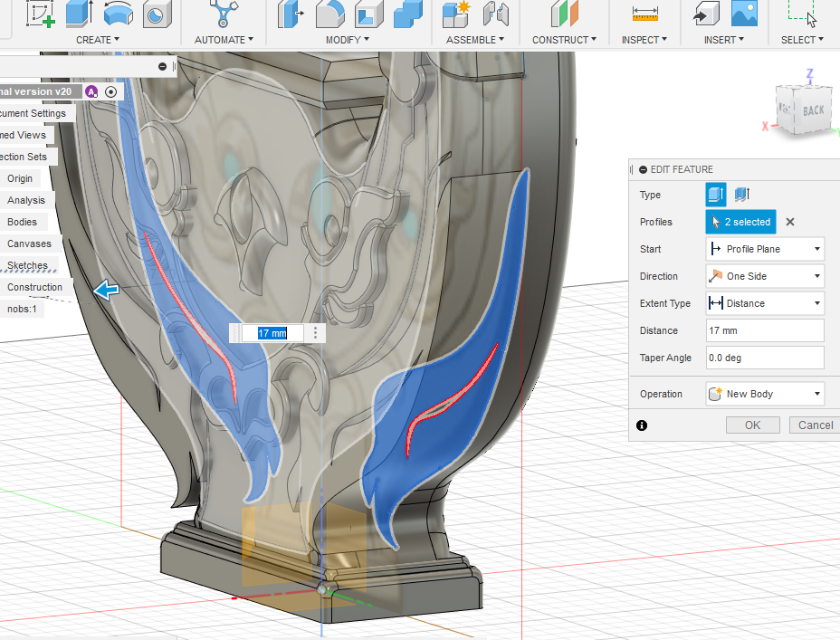This screenshot has width=840, height=640.
Task: Select the Fillet tool icon
Action: [329, 14]
